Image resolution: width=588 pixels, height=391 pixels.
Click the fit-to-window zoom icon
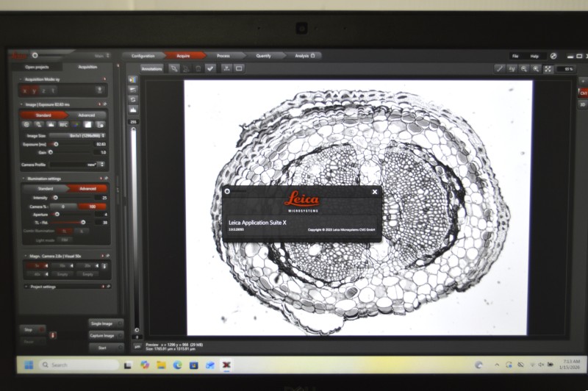pyautogui.click(x=548, y=69)
